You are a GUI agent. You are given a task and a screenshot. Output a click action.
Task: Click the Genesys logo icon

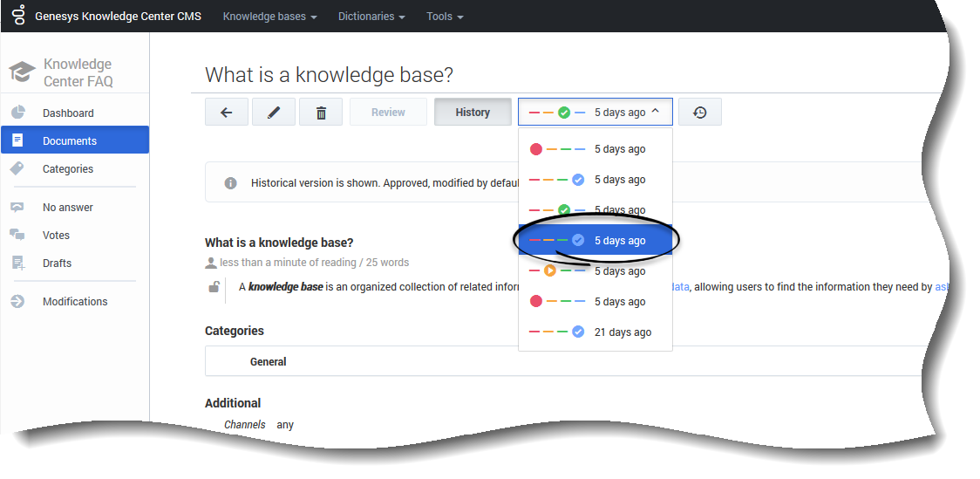click(x=17, y=16)
